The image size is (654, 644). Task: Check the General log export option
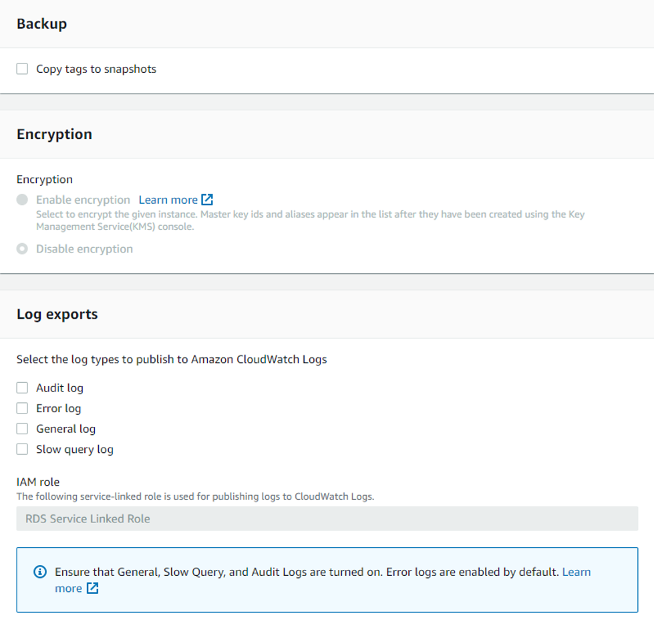22,429
